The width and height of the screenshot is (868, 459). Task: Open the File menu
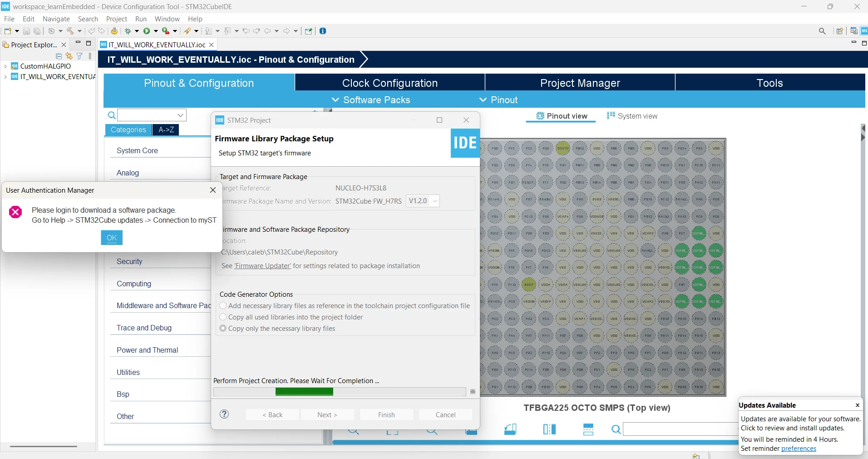coord(9,19)
